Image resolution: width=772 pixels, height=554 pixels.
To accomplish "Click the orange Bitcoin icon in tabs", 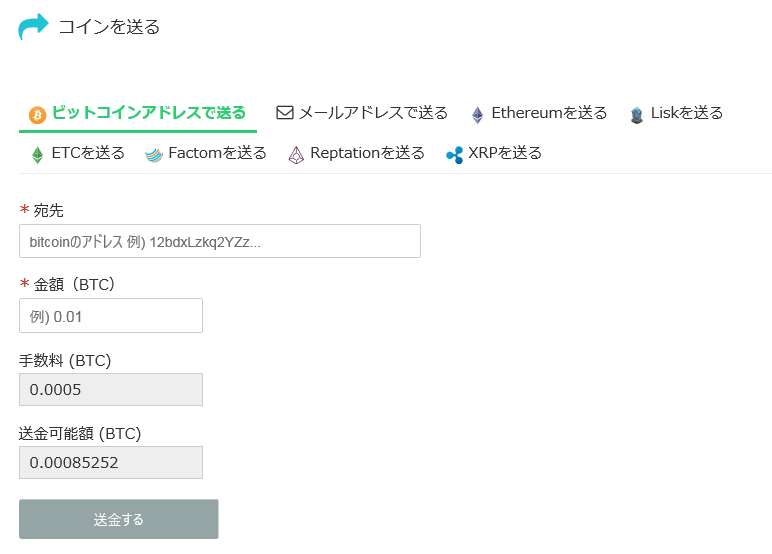I will tap(38, 114).
